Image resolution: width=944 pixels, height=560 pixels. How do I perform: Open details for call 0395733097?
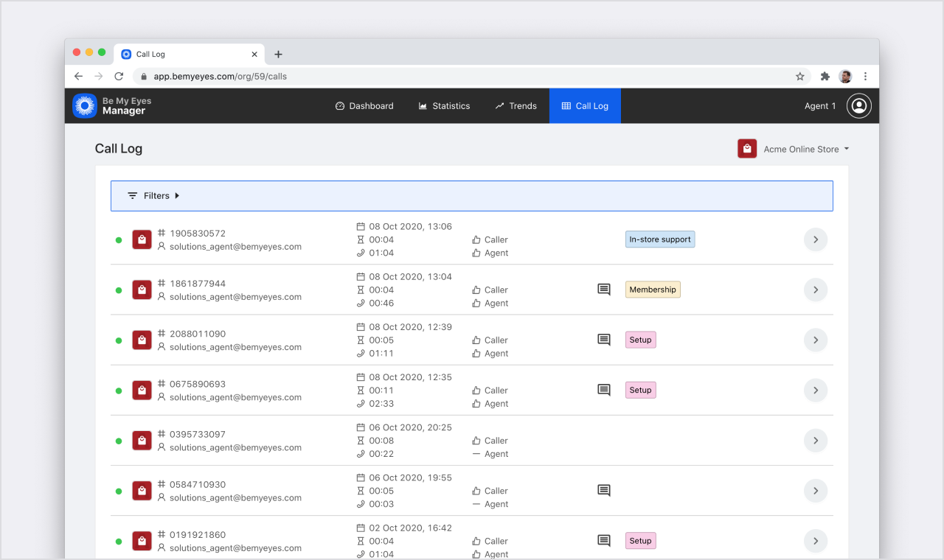coord(816,441)
